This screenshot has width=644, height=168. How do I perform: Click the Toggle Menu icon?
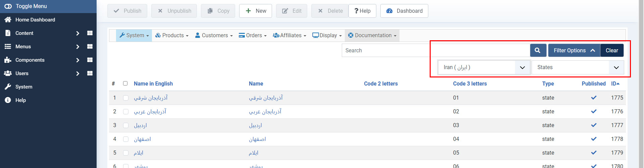pos(8,6)
